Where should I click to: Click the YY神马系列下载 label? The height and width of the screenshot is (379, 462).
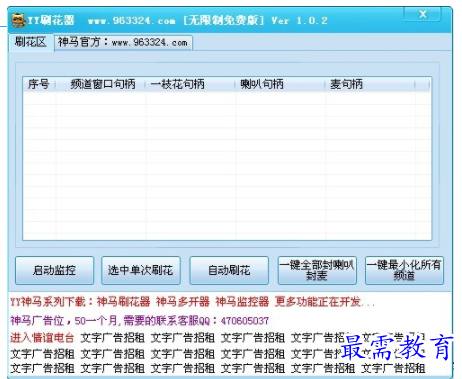(52, 302)
